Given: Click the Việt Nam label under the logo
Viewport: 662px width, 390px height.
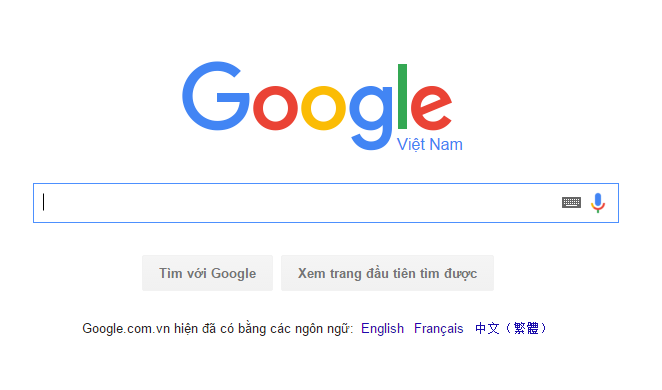Looking at the screenshot, I should click(x=430, y=144).
